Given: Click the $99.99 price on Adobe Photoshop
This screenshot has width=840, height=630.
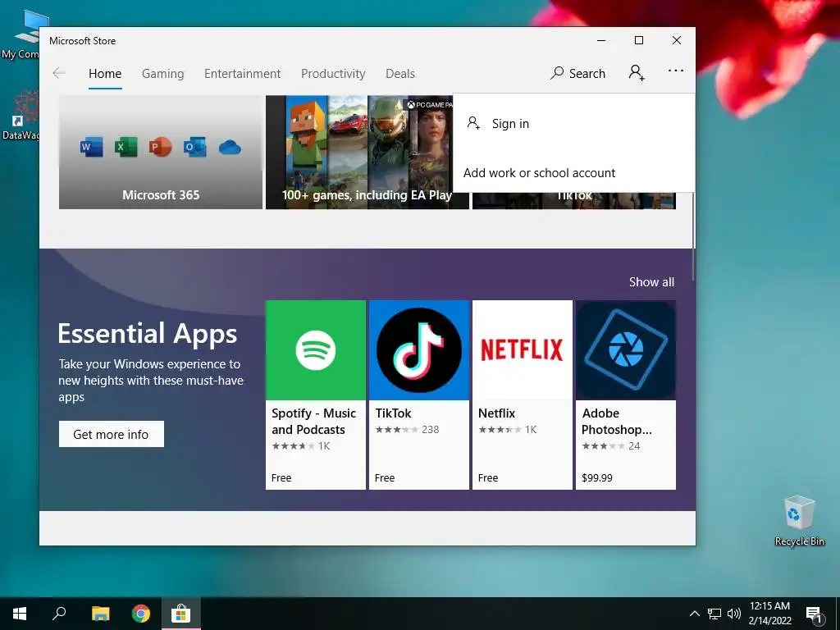Looking at the screenshot, I should pos(597,478).
